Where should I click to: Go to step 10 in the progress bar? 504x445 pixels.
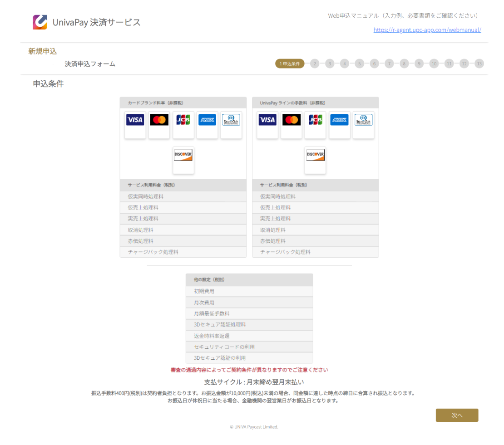(434, 64)
